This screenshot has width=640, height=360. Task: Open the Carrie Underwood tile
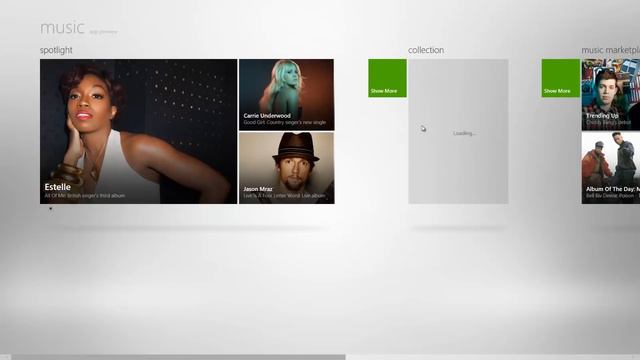[287, 95]
